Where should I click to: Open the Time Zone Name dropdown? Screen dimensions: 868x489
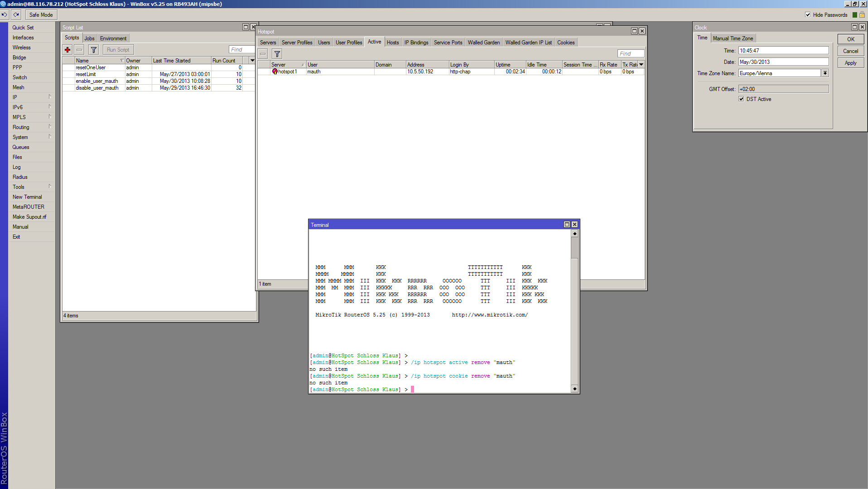[825, 73]
